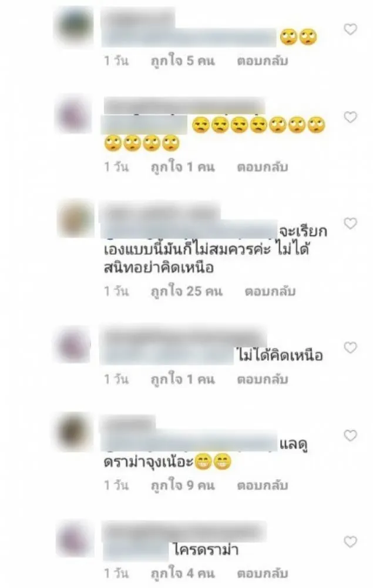
Task: Tap heart on comment with 25 likes
Action: coord(350,223)
